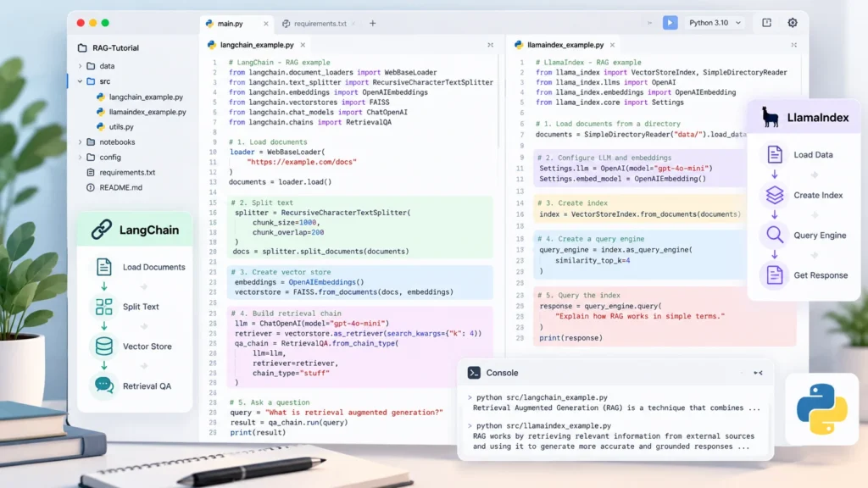The image size is (868, 488).
Task: Open langchain_example.py in the file tree
Action: [146, 97]
